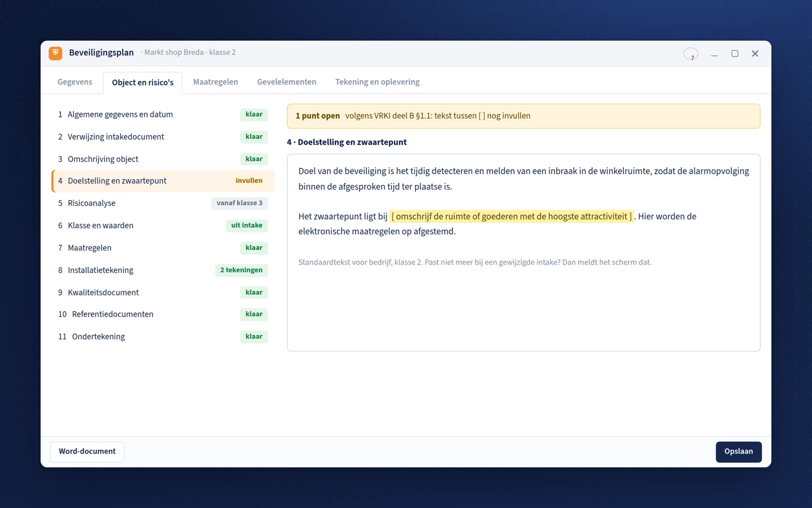Image resolution: width=812 pixels, height=508 pixels.
Task: Click the klaar badge for Ondertekening
Action: (x=254, y=337)
